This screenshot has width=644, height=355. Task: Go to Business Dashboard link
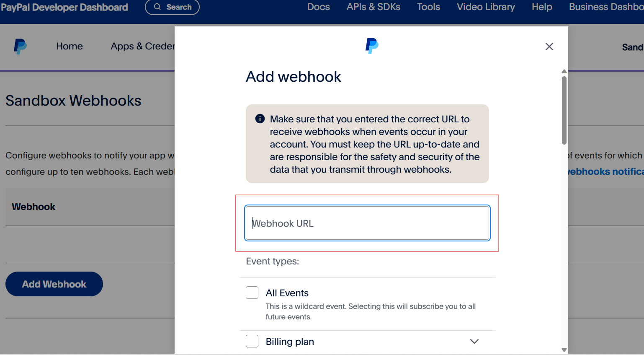click(x=606, y=7)
